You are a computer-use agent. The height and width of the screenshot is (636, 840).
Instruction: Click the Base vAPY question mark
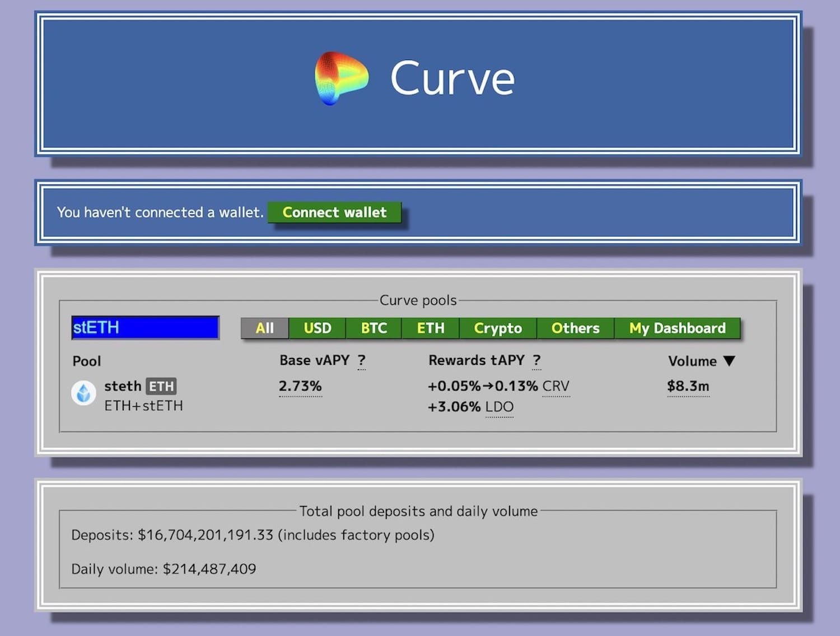point(362,360)
